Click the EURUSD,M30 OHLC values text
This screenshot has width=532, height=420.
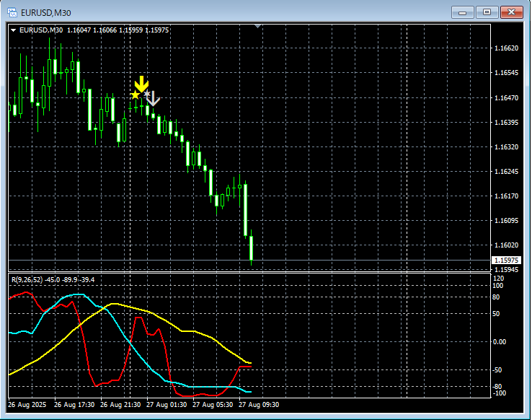click(118, 30)
